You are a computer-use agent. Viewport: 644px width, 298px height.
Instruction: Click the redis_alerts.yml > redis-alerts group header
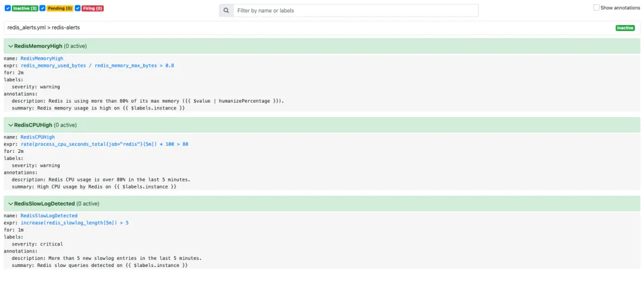tap(44, 27)
